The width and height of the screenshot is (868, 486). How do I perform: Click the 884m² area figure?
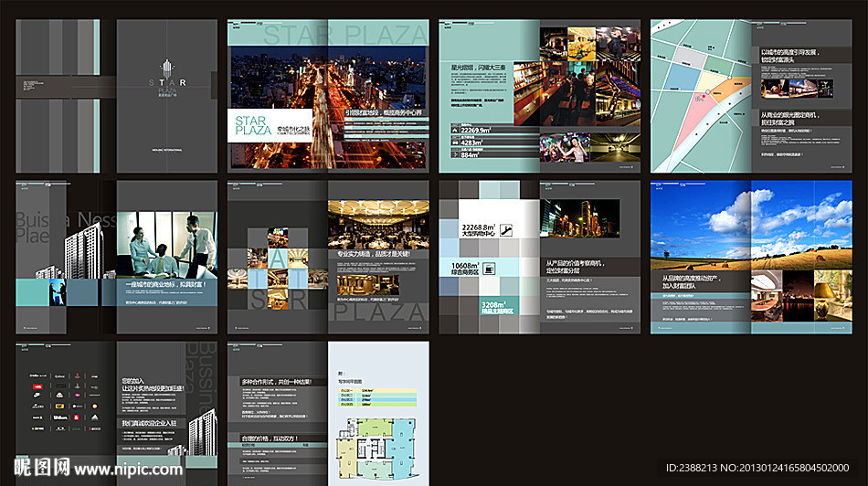[x=470, y=155]
